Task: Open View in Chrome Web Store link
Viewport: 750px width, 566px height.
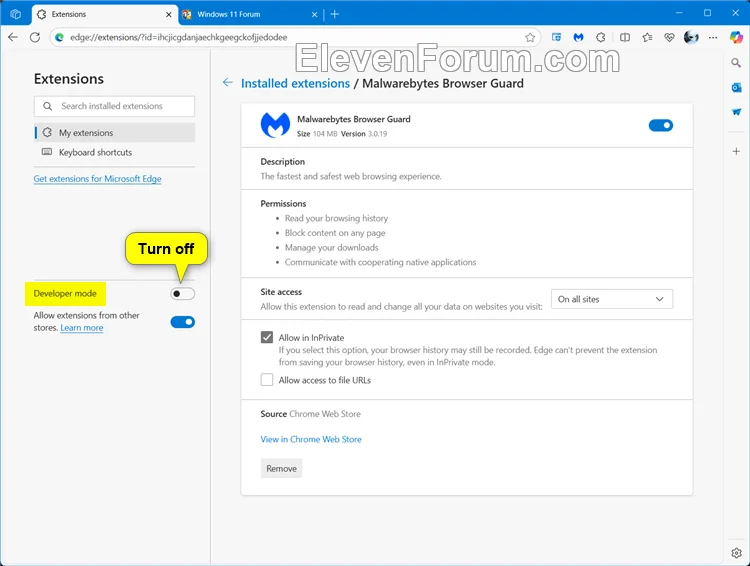Action: coord(311,439)
